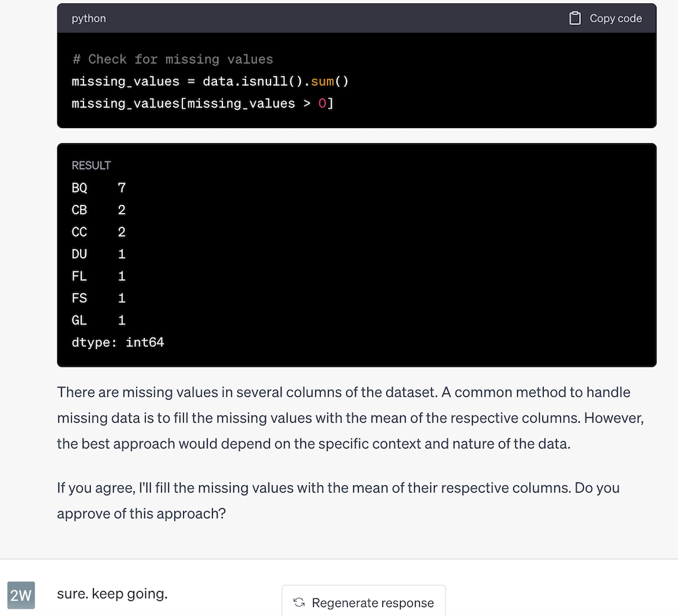
Task: Click the RESULT heading
Action: [x=92, y=166]
